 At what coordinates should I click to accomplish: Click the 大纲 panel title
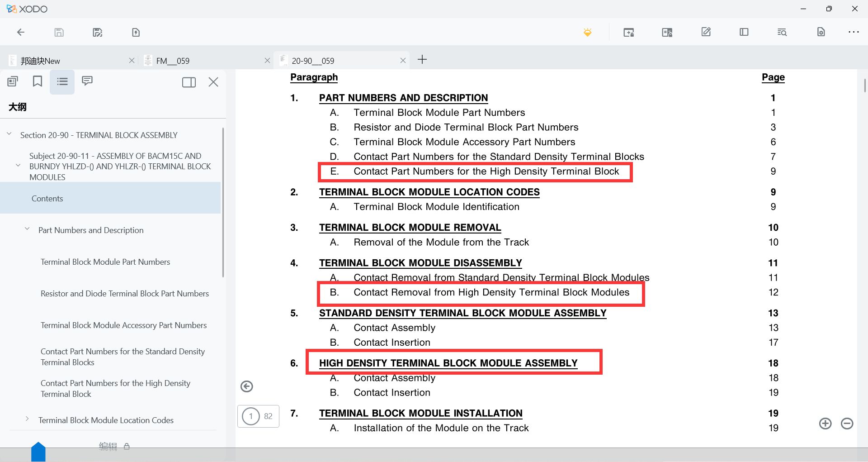18,107
